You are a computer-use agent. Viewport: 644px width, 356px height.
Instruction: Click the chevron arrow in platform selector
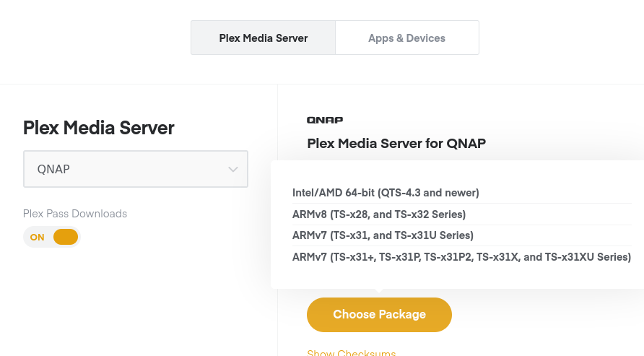point(232,170)
